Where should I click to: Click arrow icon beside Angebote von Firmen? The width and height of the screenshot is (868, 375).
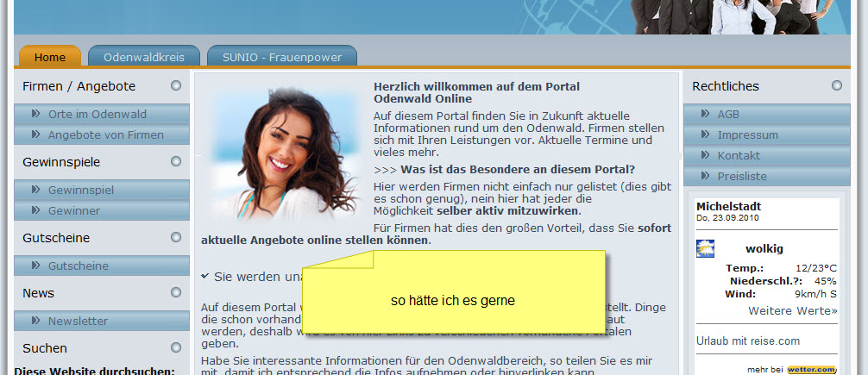36,134
